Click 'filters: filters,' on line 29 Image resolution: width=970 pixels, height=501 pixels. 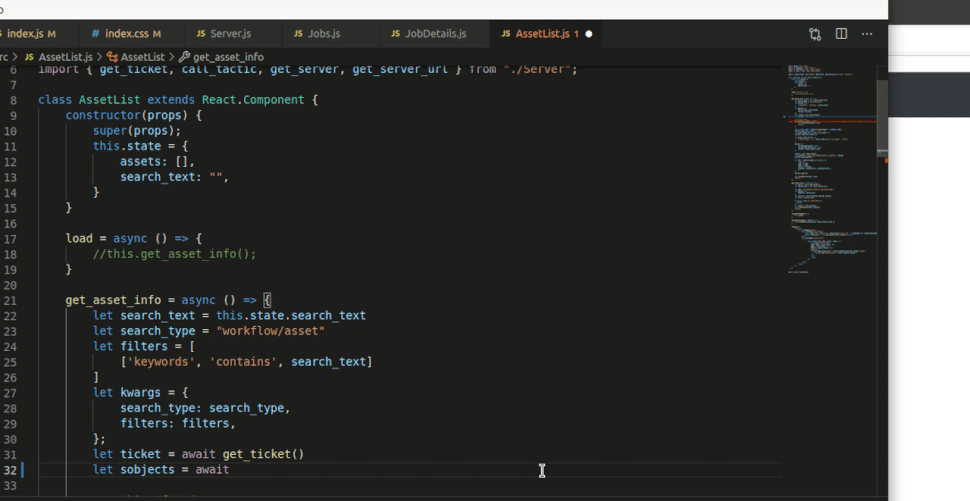point(178,424)
